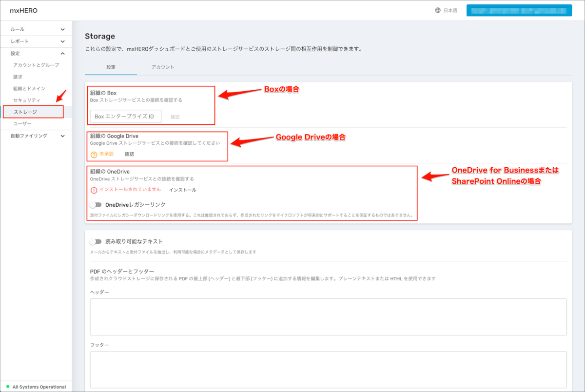Click the OneDrive not-installed warning icon
The width and height of the screenshot is (585, 392).
94,190
